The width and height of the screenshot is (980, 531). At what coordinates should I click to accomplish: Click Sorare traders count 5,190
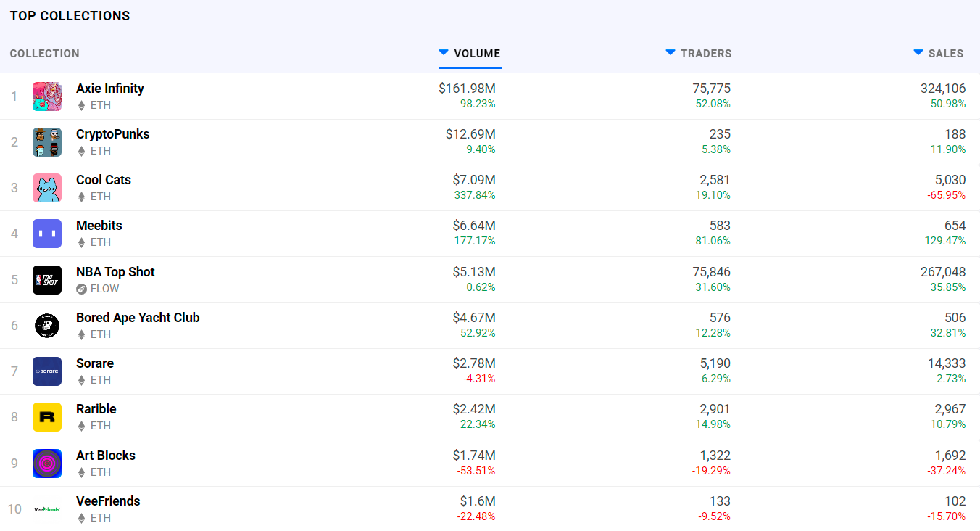tap(715, 363)
